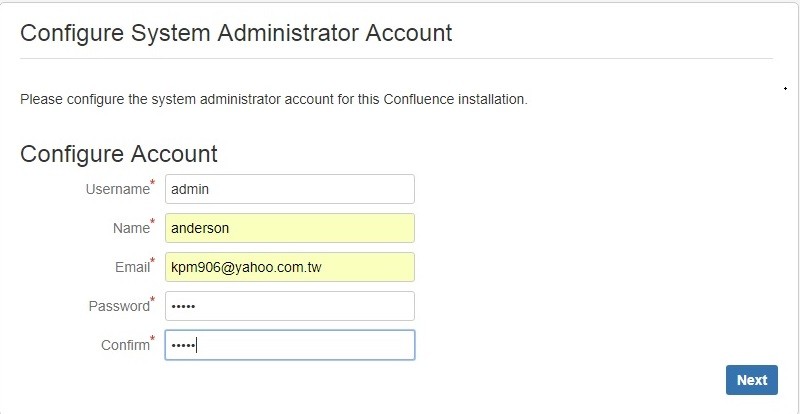The height and width of the screenshot is (414, 801).
Task: Click the red asterisk beside Email
Action: pos(153,262)
